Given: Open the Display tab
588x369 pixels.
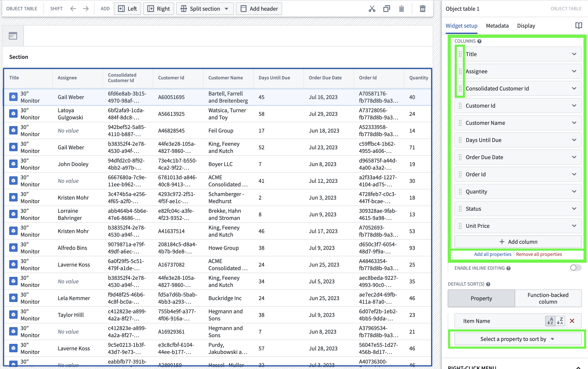Looking at the screenshot, I should pos(526,25).
